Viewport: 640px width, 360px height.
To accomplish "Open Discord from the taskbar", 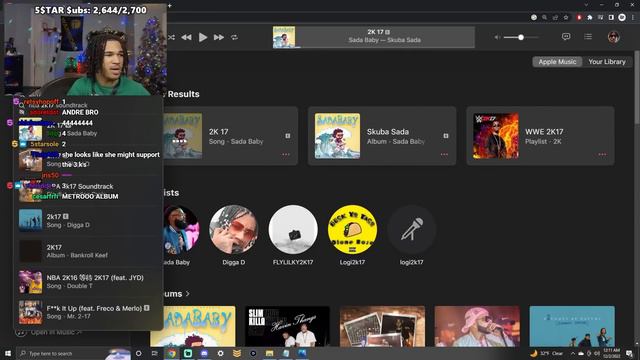I will (204, 353).
